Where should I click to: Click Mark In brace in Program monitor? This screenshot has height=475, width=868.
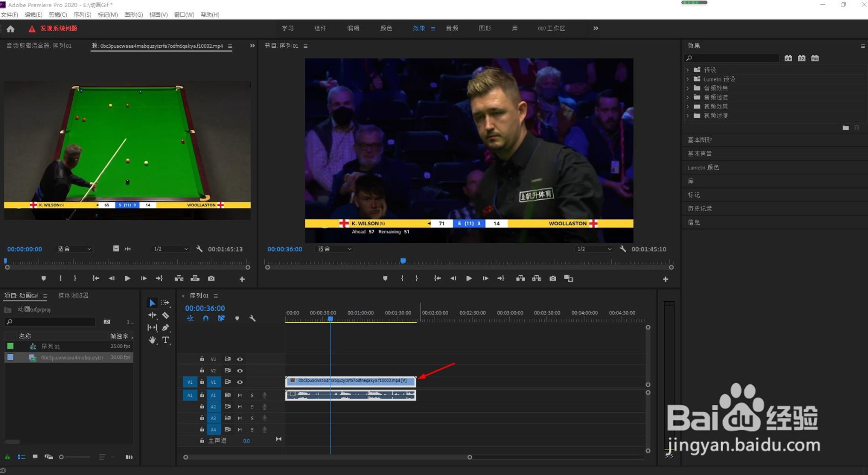pyautogui.click(x=402, y=278)
